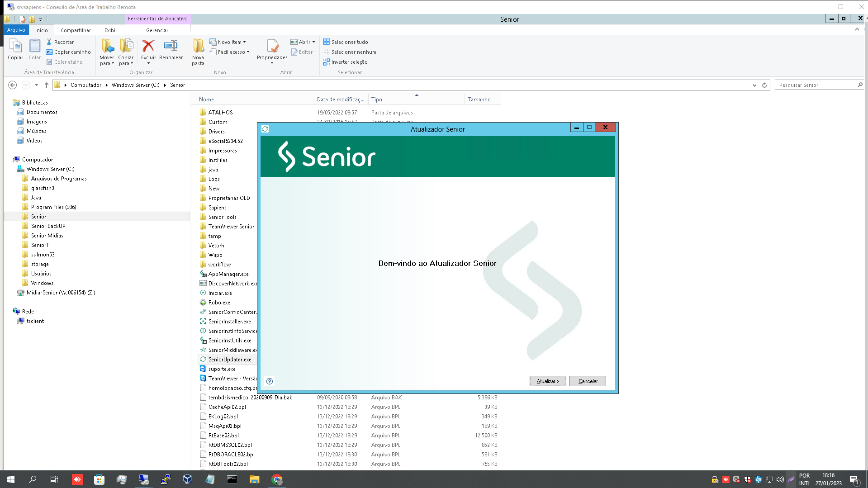The width and height of the screenshot is (868, 488).
Task: Switch to the Compartilhar ribbon tab
Action: [x=76, y=30]
